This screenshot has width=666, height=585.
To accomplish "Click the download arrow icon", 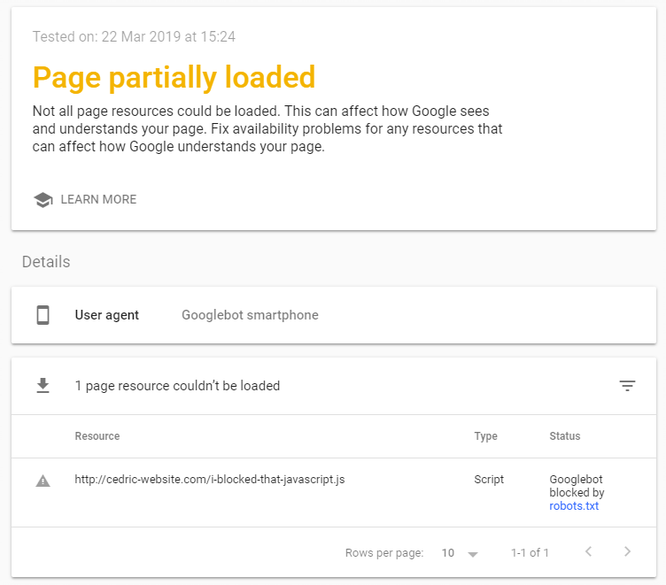I will coord(43,385).
